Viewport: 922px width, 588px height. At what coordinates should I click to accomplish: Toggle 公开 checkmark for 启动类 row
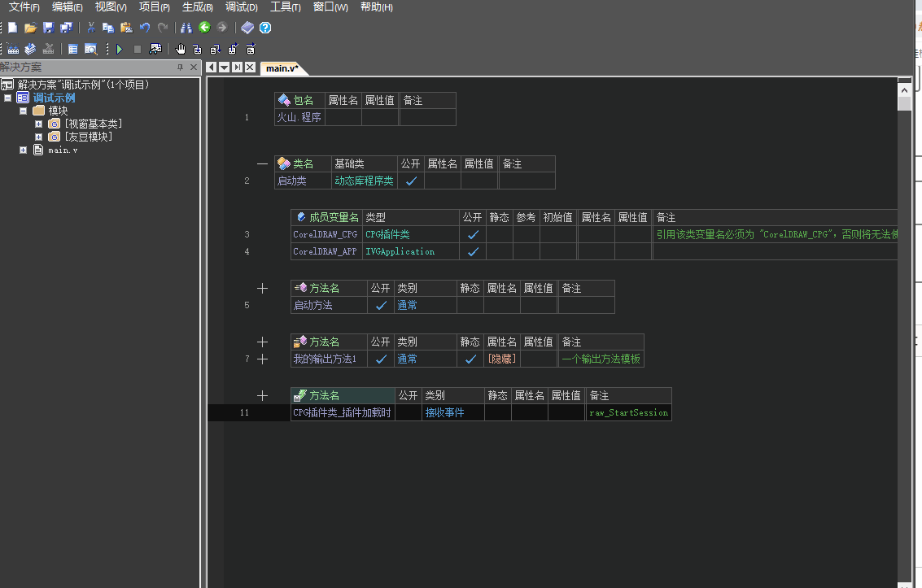[411, 181]
